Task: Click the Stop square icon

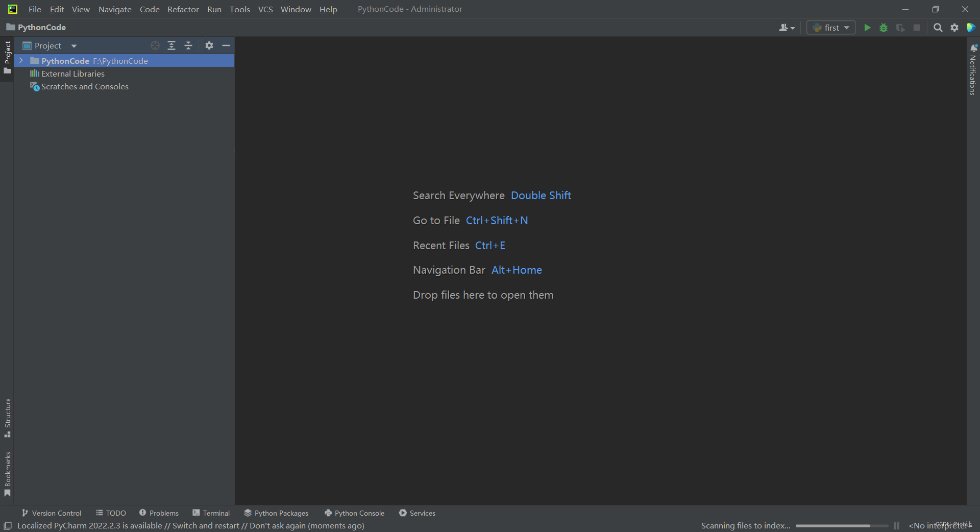Action: click(x=917, y=28)
